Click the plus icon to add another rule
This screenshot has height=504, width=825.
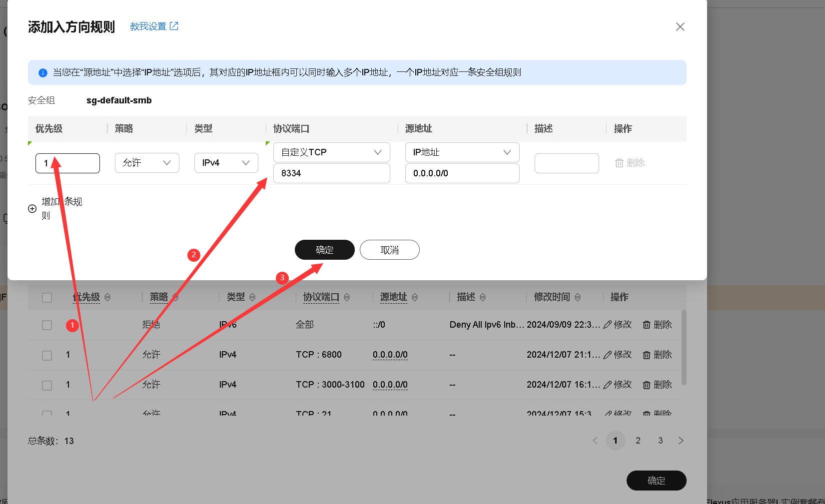pyautogui.click(x=32, y=209)
